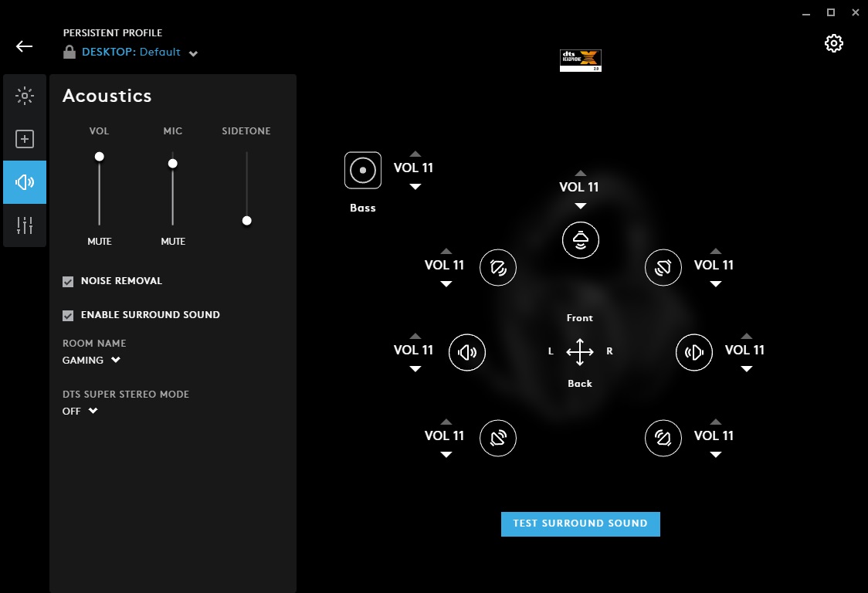This screenshot has width=868, height=593.
Task: Open the assignments plus icon tab
Action: (x=25, y=139)
